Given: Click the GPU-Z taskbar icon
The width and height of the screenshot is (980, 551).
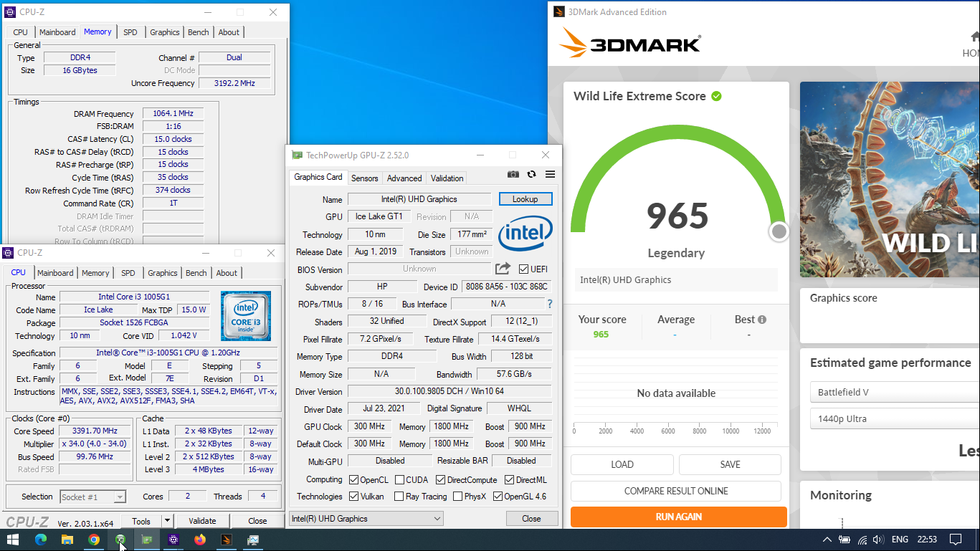Looking at the screenshot, I should tap(147, 540).
